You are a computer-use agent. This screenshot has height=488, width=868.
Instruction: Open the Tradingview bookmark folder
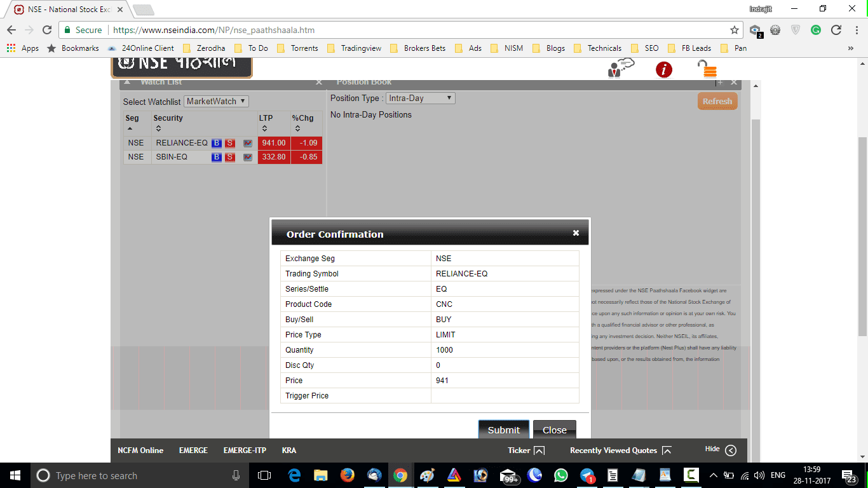click(x=355, y=48)
